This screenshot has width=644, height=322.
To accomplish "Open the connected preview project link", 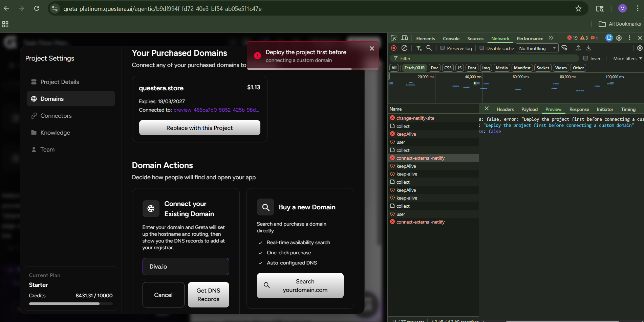I will 216,110.
